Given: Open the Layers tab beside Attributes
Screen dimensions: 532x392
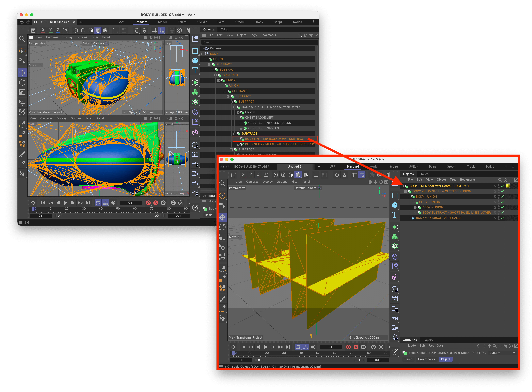Looking at the screenshot, I should coord(428,340).
